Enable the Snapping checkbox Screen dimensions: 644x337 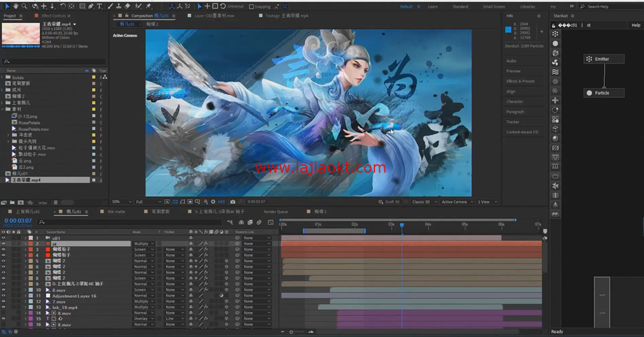(252, 6)
